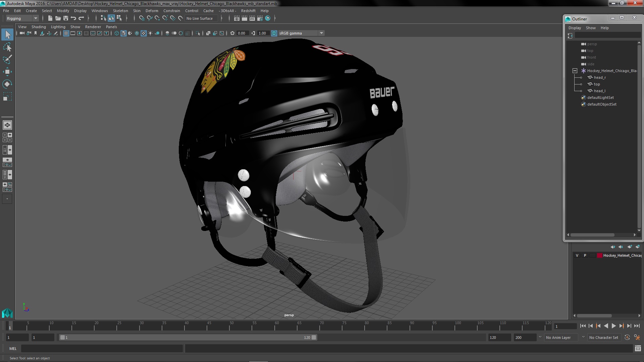Viewport: 644px width, 362px height.
Task: Collapse Hockey_Helmet_Chicago group in Outliner
Action: [575, 71]
